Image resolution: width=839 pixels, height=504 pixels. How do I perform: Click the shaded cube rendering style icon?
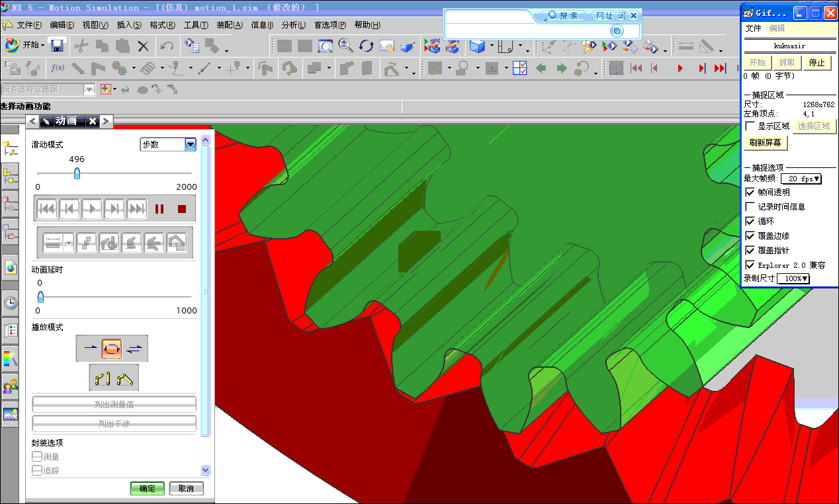tap(477, 46)
